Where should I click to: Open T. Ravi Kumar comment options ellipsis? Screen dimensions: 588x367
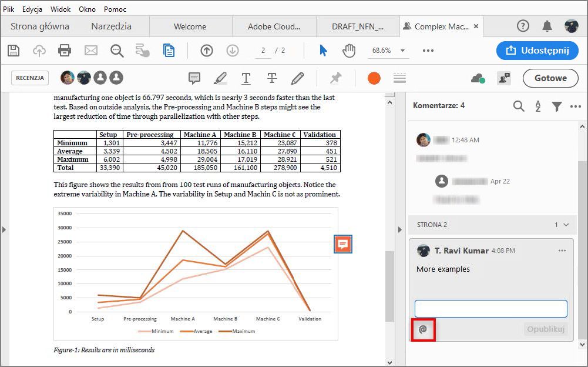(562, 251)
